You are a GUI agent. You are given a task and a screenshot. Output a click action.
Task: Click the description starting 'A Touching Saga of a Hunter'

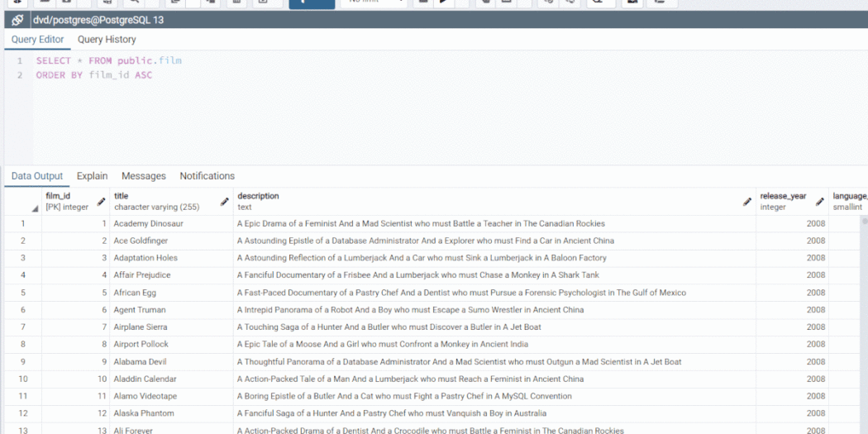pos(495,327)
